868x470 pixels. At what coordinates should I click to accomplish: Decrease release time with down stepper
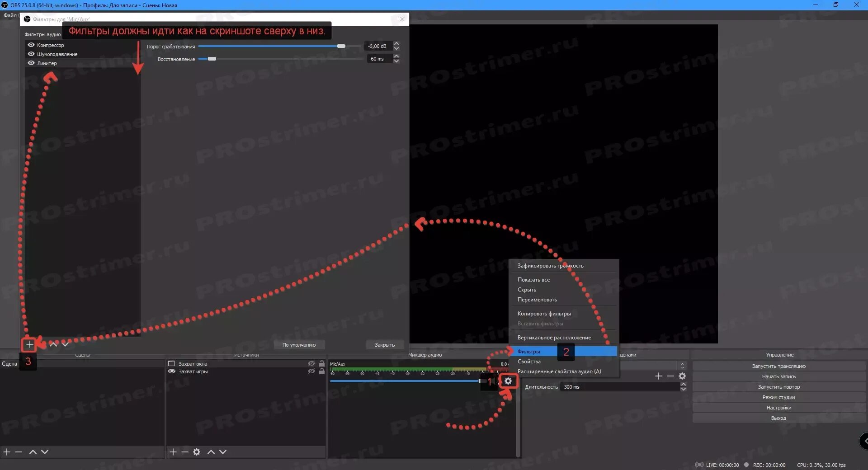click(396, 61)
